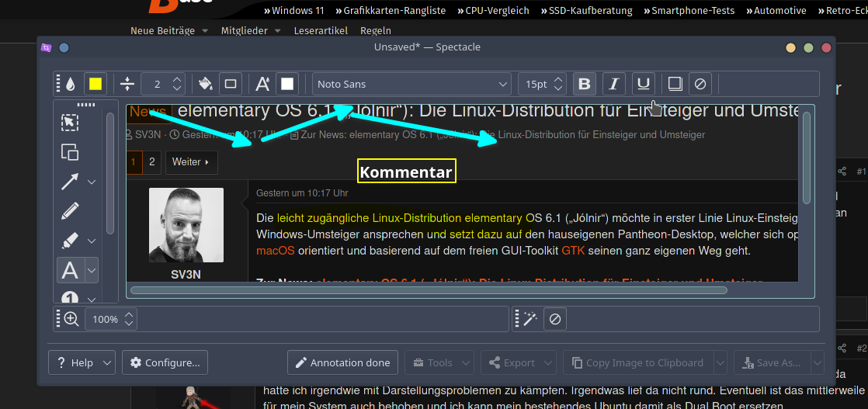Click the canvas horizontal scrollbar

point(429,290)
